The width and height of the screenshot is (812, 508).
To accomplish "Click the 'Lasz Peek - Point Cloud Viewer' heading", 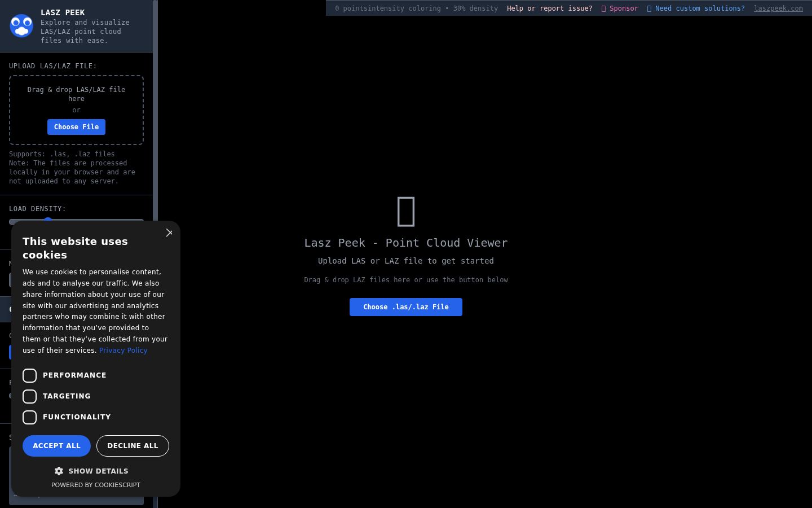I will [x=406, y=243].
